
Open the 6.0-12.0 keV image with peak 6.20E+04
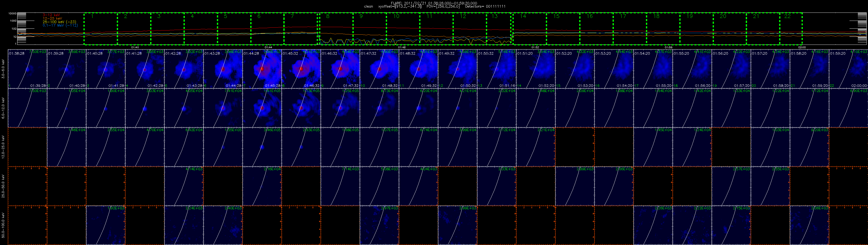418,108
